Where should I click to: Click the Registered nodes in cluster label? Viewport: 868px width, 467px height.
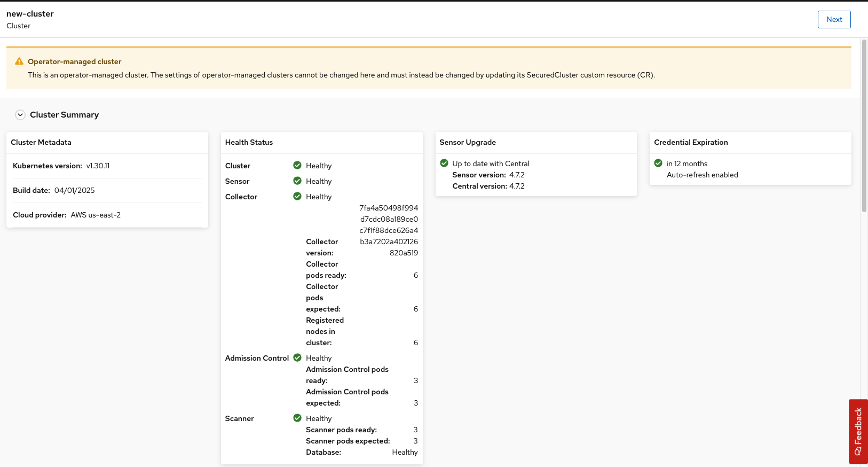(325, 331)
